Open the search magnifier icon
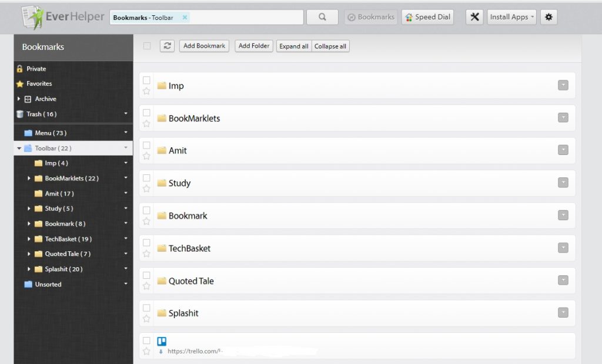The width and height of the screenshot is (602, 364). pyautogui.click(x=322, y=17)
